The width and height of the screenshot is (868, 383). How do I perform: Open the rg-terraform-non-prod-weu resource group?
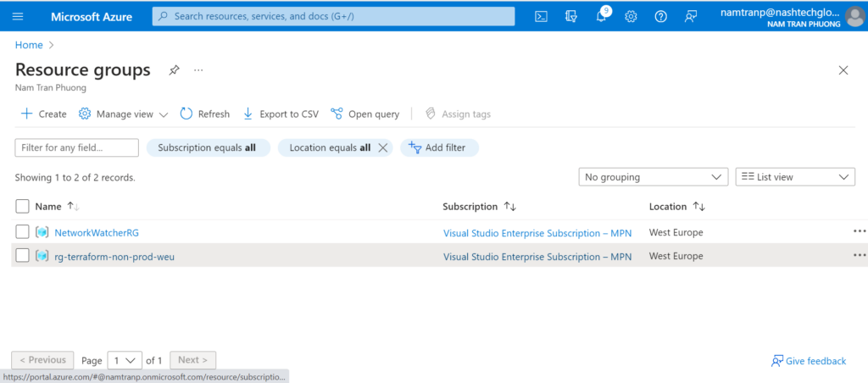(x=114, y=257)
